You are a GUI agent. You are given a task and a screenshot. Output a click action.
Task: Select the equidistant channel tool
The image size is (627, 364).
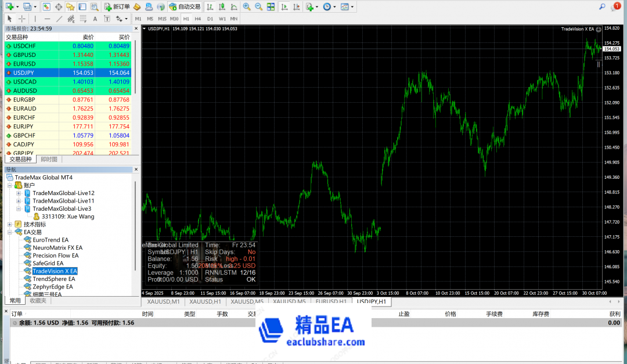click(x=71, y=19)
